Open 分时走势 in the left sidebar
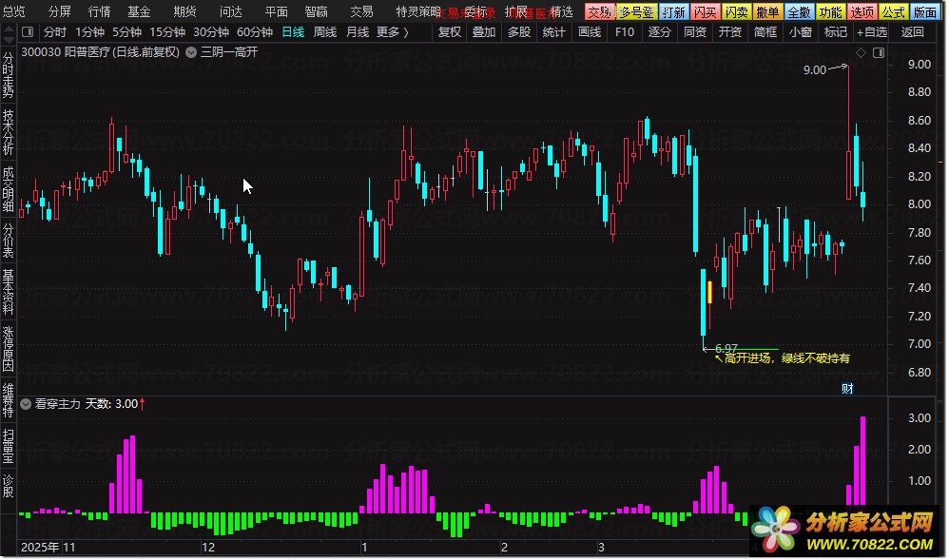The width and height of the screenshot is (949, 560). coord(8,75)
